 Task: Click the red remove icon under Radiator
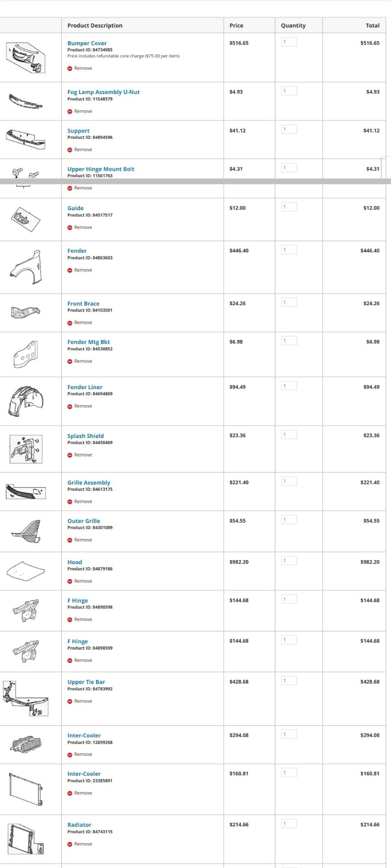click(x=70, y=844)
